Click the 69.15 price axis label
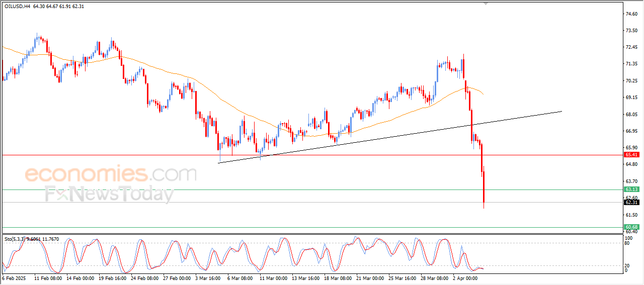The image size is (644, 285). coord(631,98)
